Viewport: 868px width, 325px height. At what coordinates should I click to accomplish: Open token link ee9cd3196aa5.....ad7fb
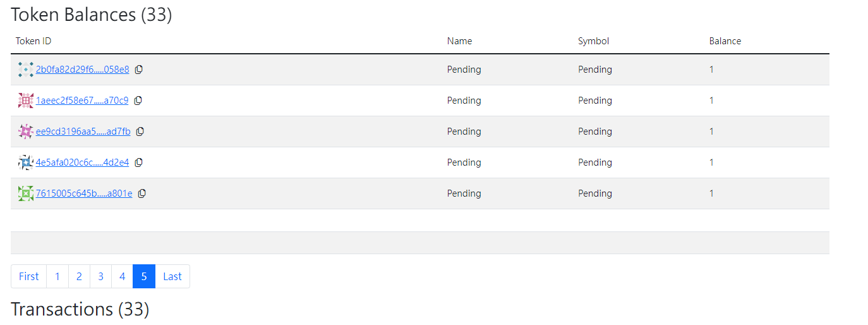coord(83,132)
